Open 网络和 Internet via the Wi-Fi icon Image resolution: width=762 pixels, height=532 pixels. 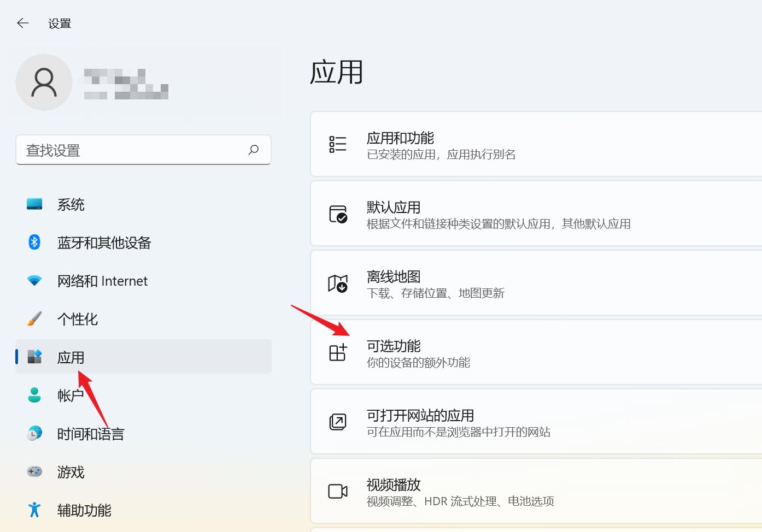[34, 280]
